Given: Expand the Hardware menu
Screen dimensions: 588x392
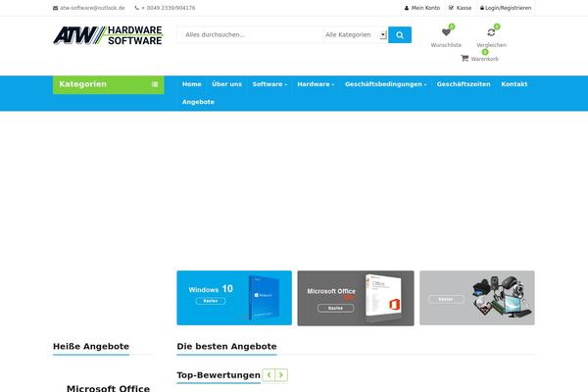Looking at the screenshot, I should click(x=316, y=84).
